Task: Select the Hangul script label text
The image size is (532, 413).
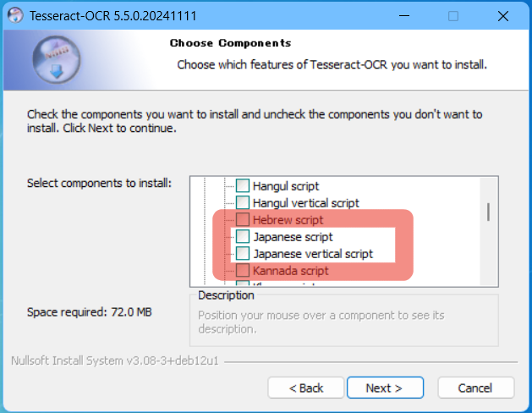Action: pyautogui.click(x=286, y=186)
